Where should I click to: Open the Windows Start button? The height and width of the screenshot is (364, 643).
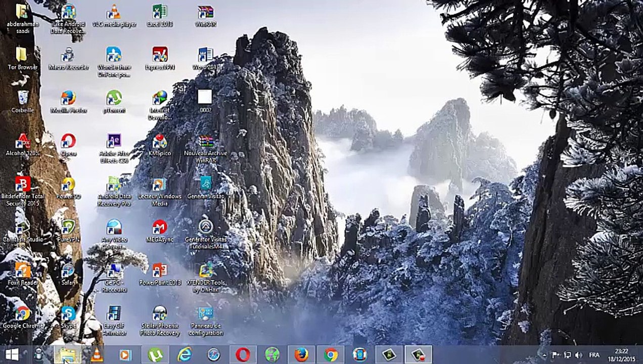12,354
